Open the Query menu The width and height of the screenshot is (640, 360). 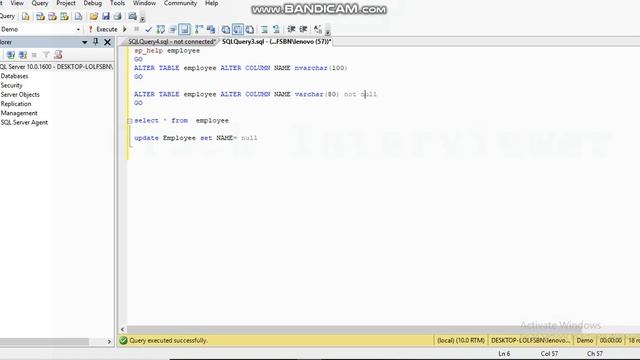coord(40,3)
